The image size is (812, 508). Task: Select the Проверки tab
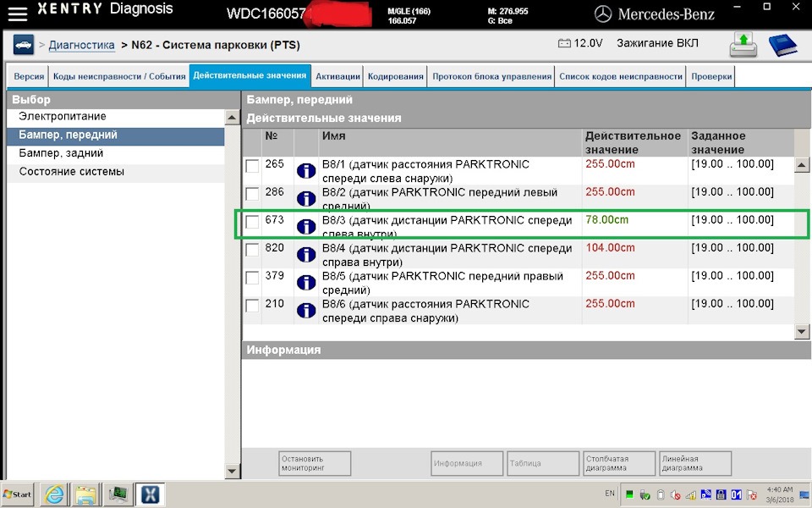(711, 76)
